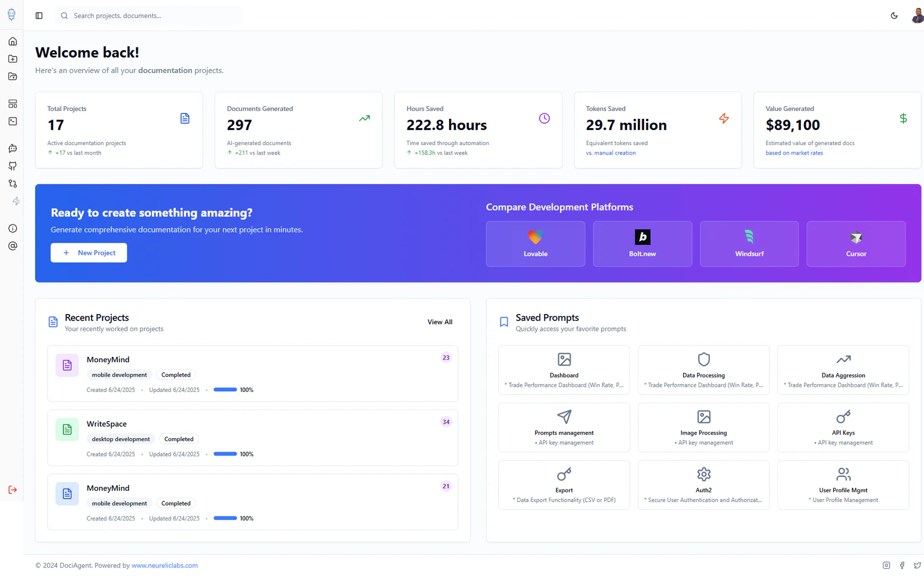This screenshot has height=576, width=924.
Task: Click the New Project button
Action: click(x=88, y=252)
